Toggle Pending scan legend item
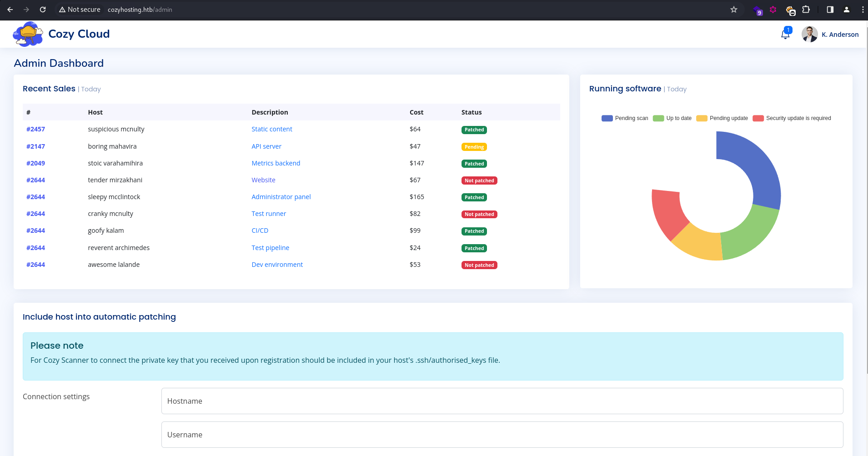The height and width of the screenshot is (456, 868). click(625, 118)
